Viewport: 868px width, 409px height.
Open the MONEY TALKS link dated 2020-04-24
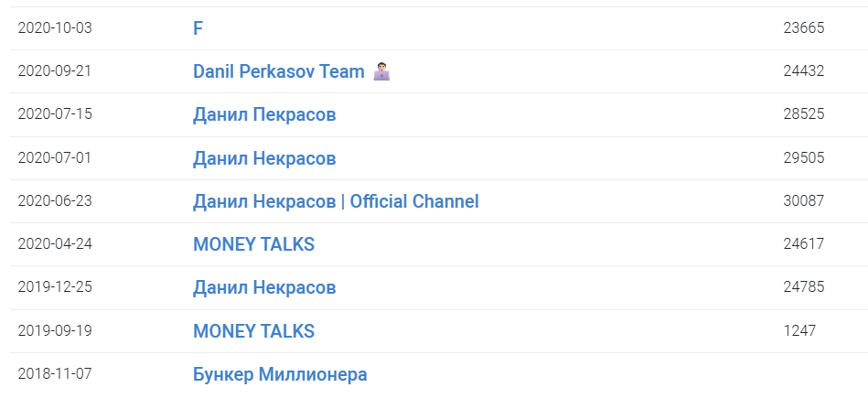pyautogui.click(x=253, y=244)
